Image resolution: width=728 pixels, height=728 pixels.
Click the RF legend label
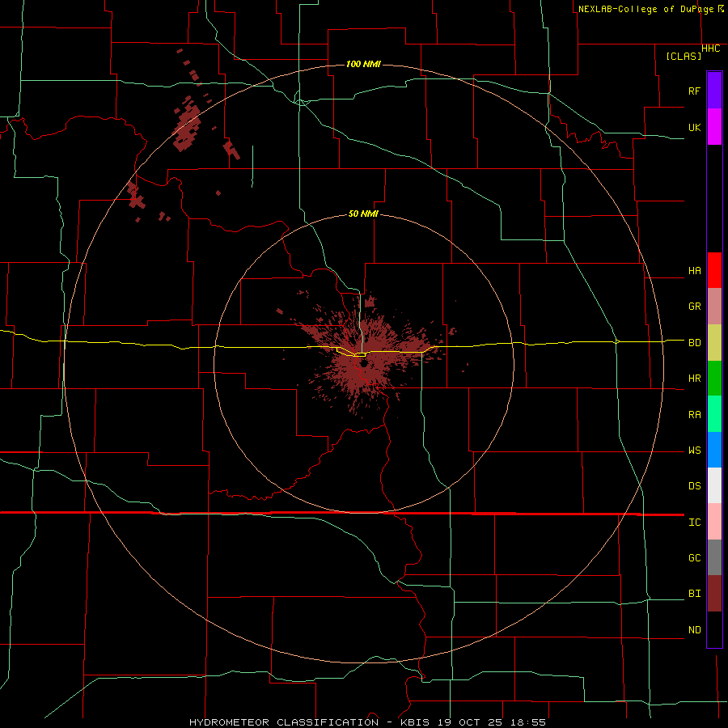coord(694,91)
